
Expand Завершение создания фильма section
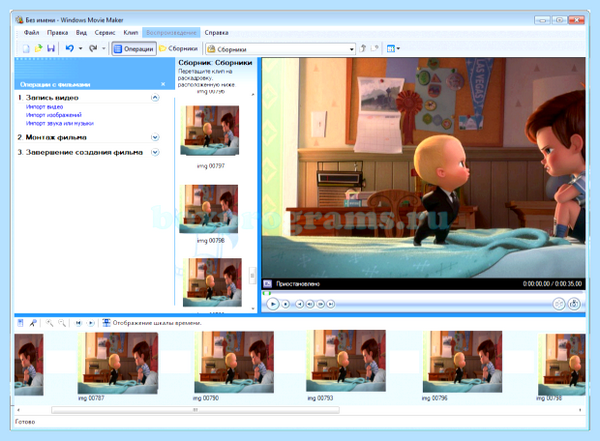tap(155, 152)
